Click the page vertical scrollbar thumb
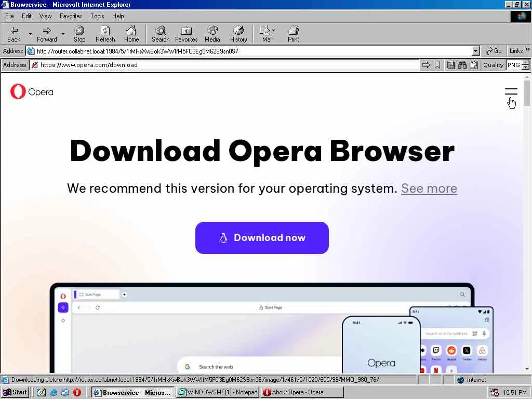Screen dimensions: 532x399 click(x=527, y=92)
